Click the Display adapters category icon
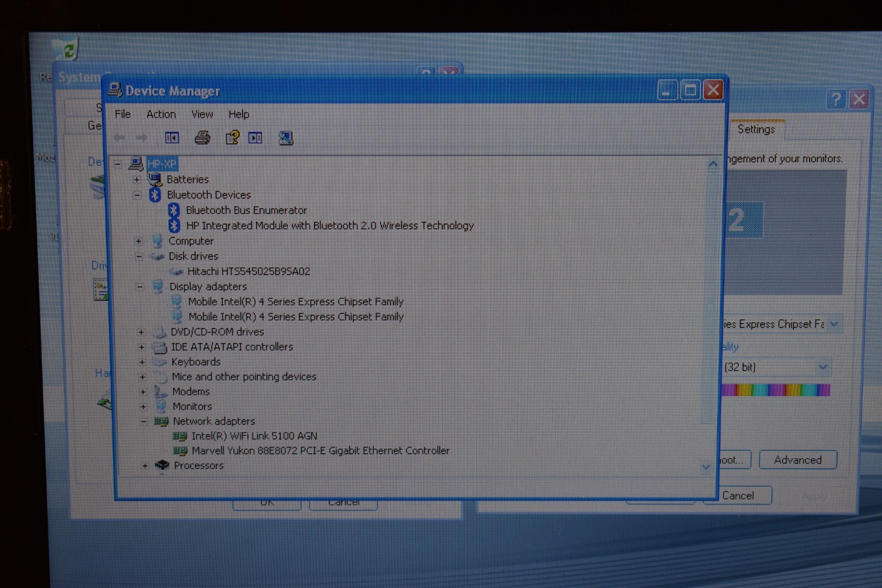This screenshot has width=882, height=588. (158, 286)
